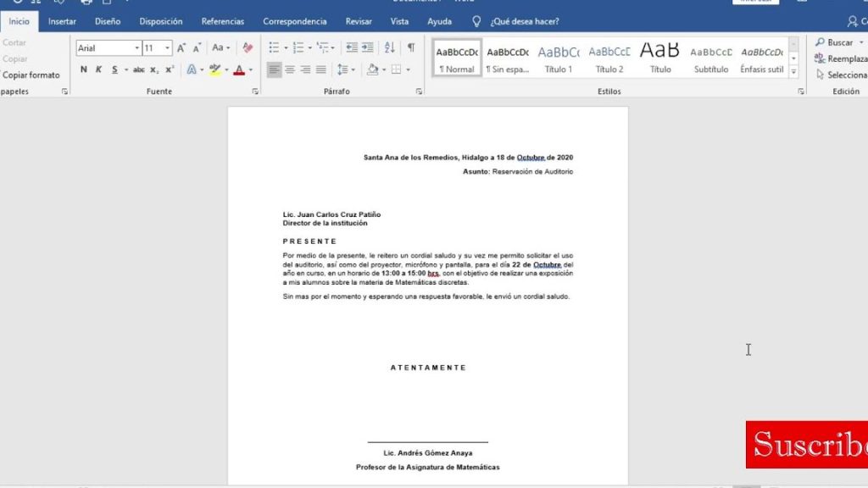Expand the full styles gallery
Image resolution: width=868 pixels, height=488 pixels.
click(793, 71)
